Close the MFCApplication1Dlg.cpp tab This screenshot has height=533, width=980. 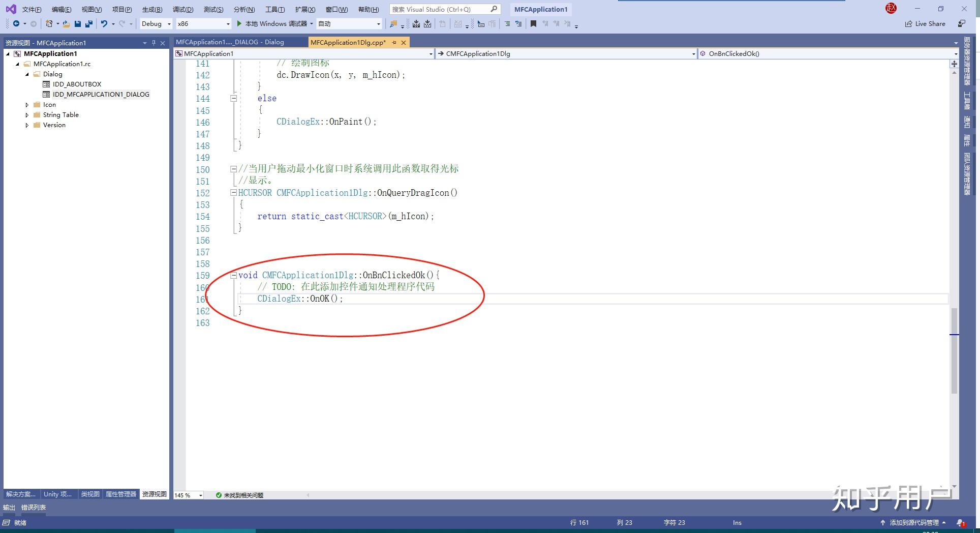click(404, 43)
